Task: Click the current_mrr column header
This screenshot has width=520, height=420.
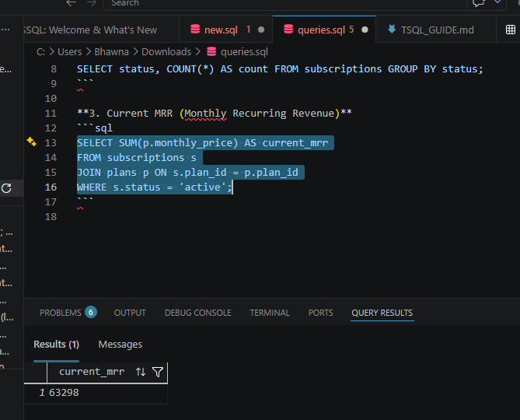Action: [x=92, y=372]
